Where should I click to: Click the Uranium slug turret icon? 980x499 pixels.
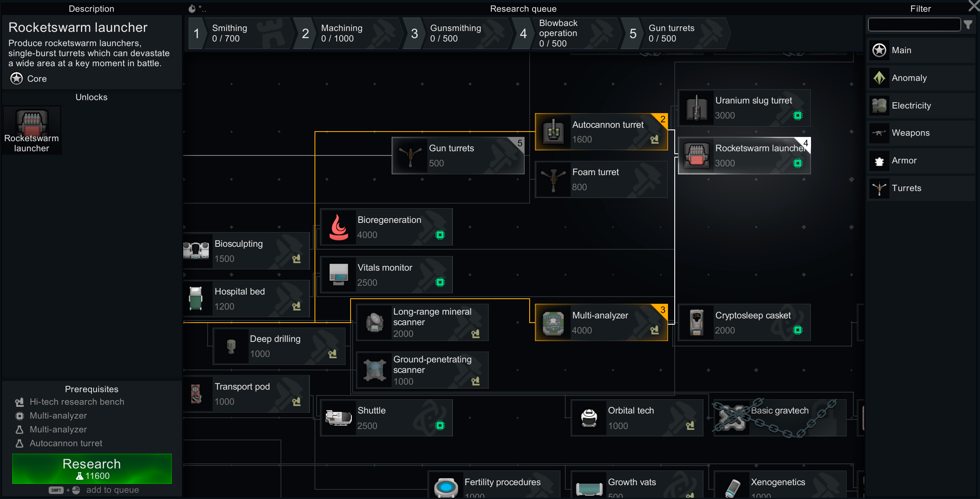[x=697, y=108]
